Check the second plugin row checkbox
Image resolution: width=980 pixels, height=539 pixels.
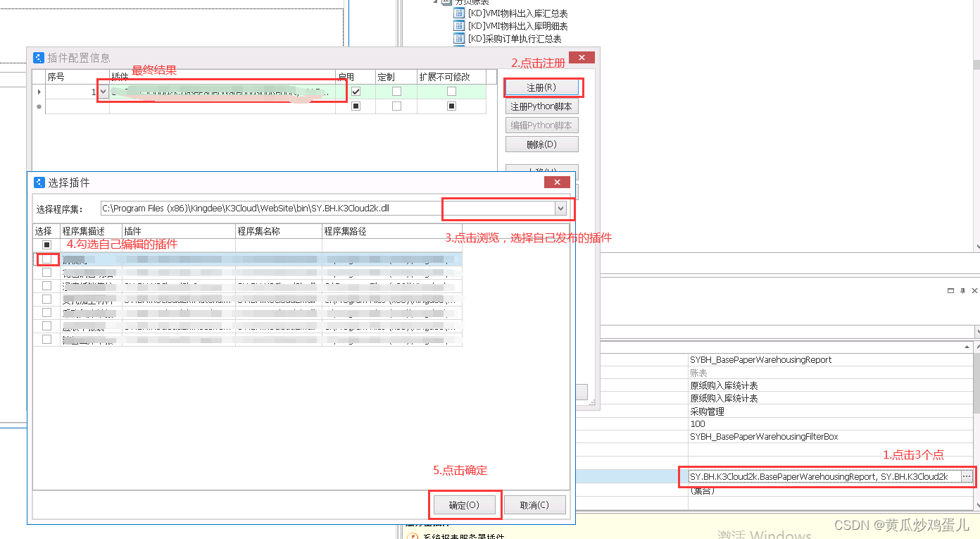click(46, 273)
